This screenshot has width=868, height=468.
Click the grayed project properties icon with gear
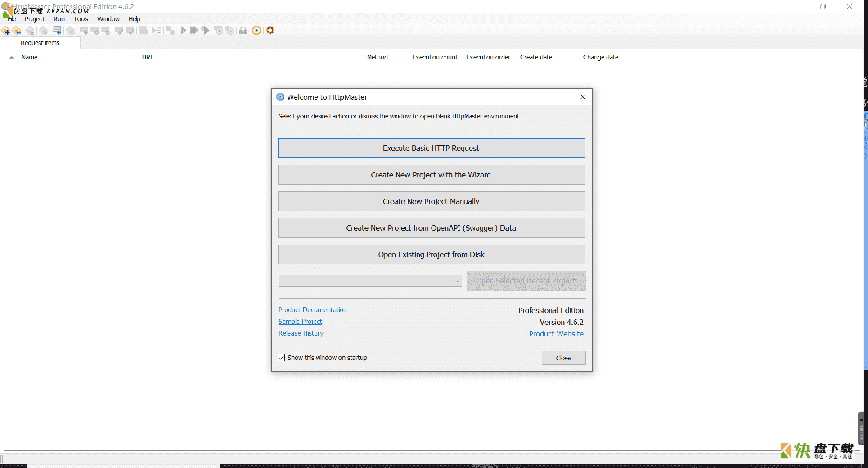pos(71,31)
